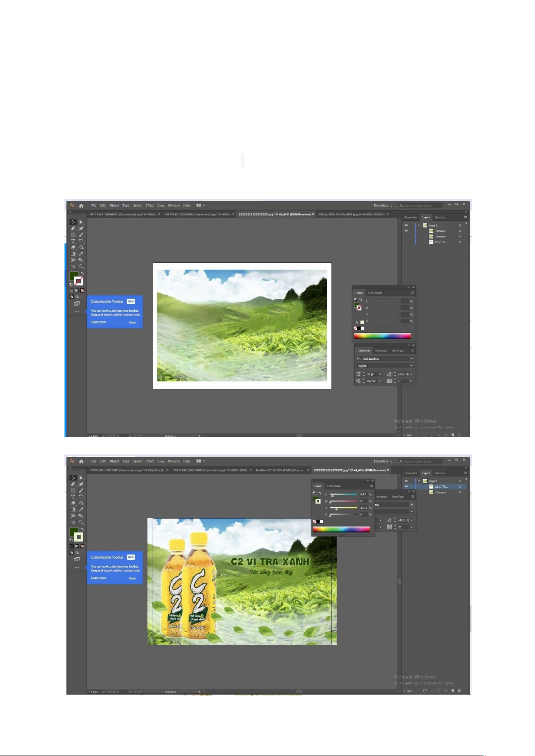Open the iCiel Sandima font family dropdown
The height and width of the screenshot is (756, 535).
[x=411, y=359]
